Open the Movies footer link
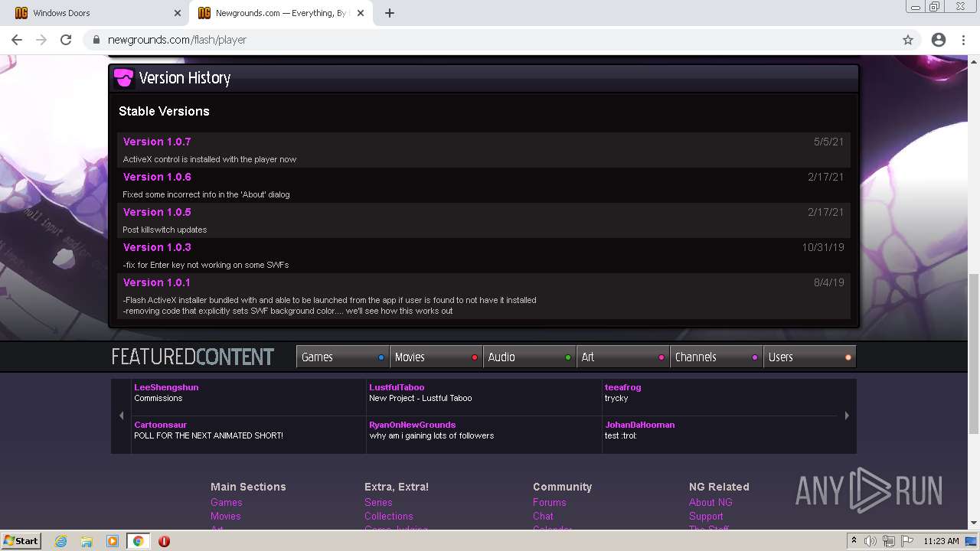Viewport: 980px width, 551px height. [x=226, y=516]
